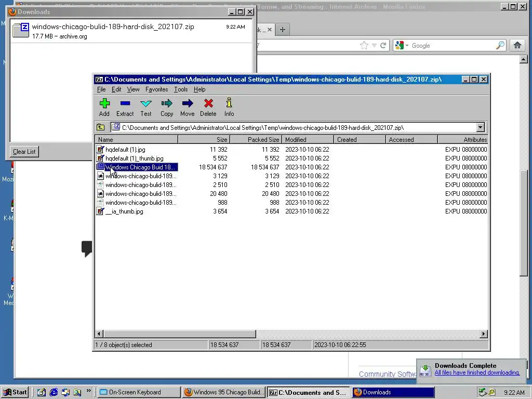532x399 pixels.
Task: Click All files have finished downloading link
Action: [x=477, y=373]
